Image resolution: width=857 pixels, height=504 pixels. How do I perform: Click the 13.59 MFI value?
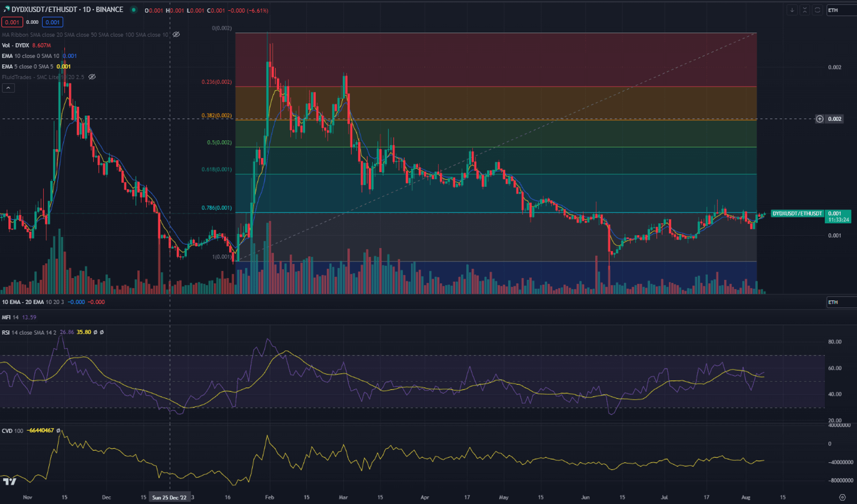pyautogui.click(x=29, y=317)
